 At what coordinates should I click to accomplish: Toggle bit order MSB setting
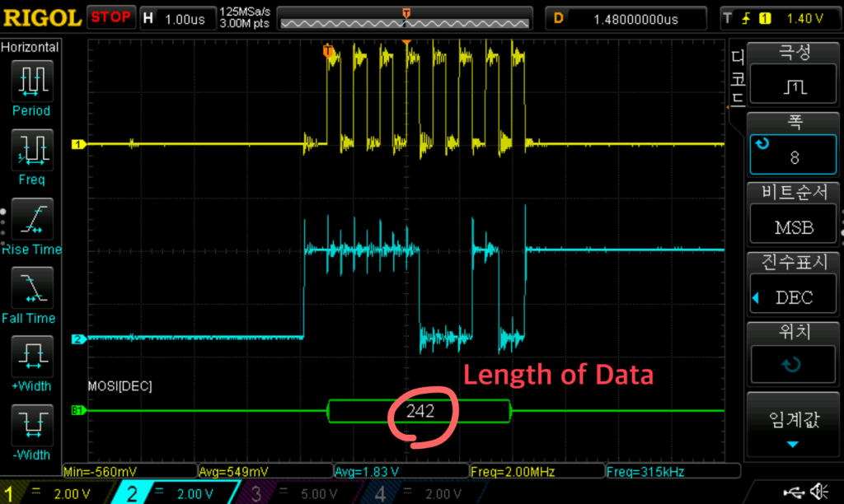click(x=794, y=226)
